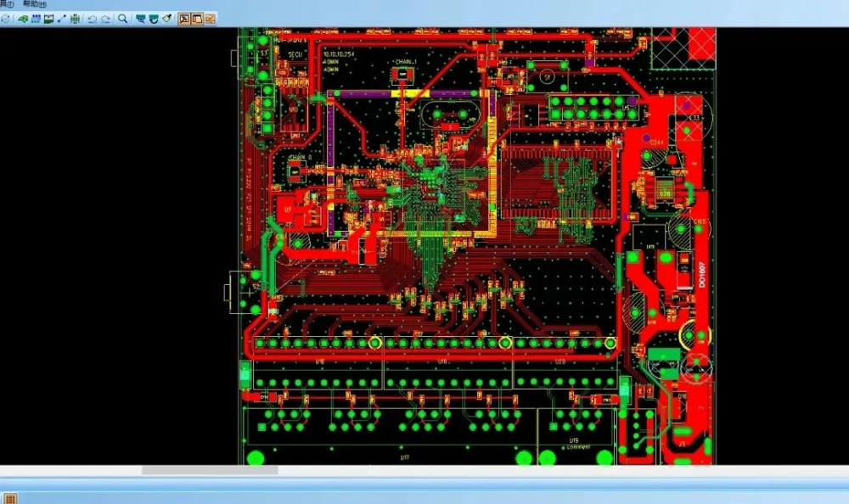Image resolution: width=849 pixels, height=504 pixels.
Task: Click the horizontal scrollbar thumb
Action: click(210, 470)
